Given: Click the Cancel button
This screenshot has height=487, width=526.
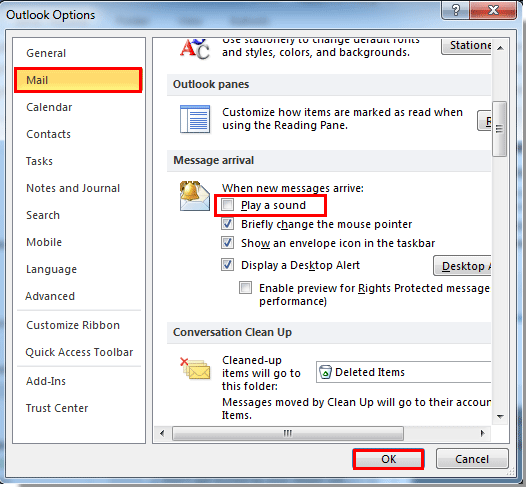Looking at the screenshot, I should click(472, 459).
